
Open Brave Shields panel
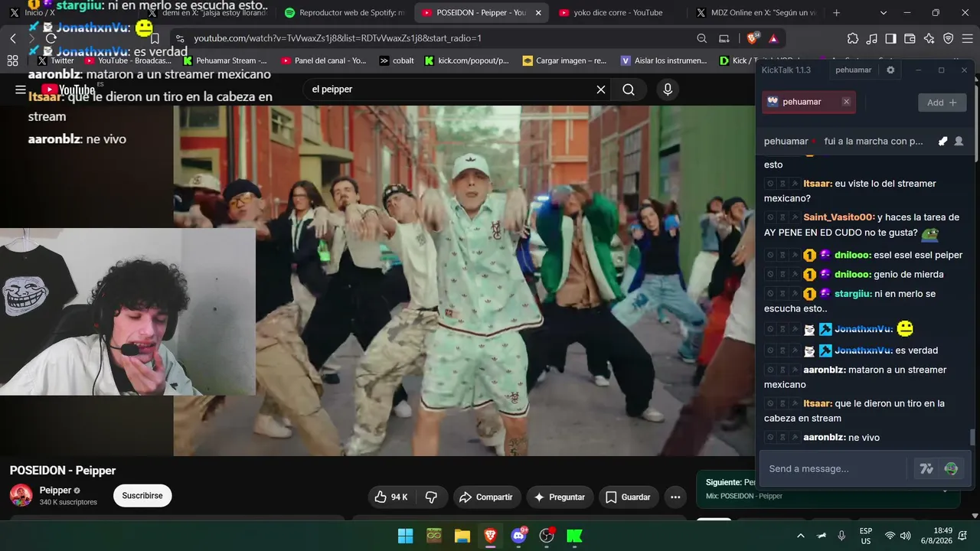pos(753,38)
